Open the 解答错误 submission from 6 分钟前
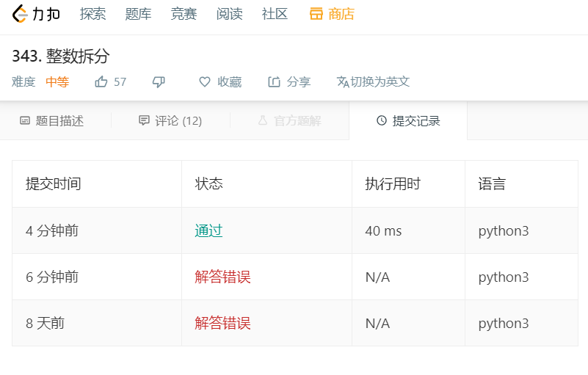 (x=222, y=277)
